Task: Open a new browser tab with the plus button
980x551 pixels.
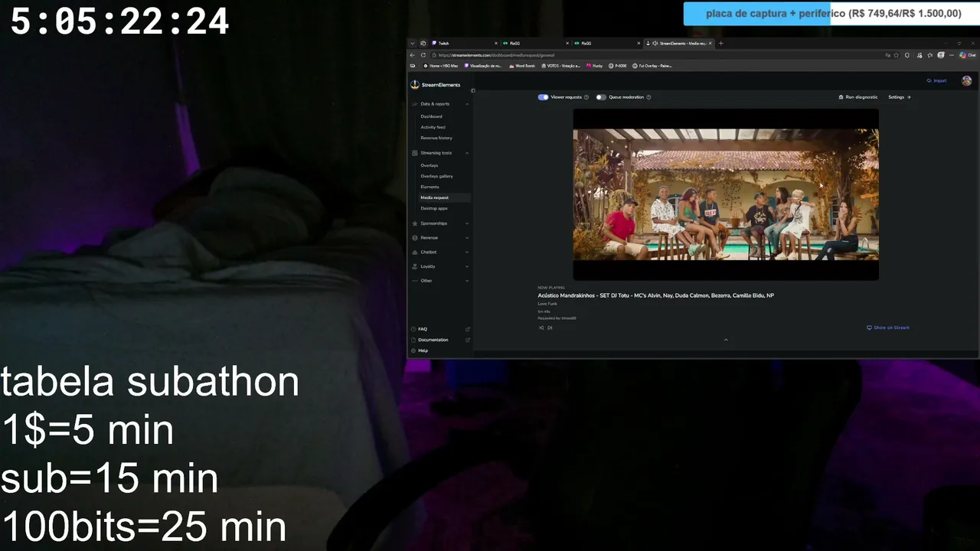Action: point(720,44)
